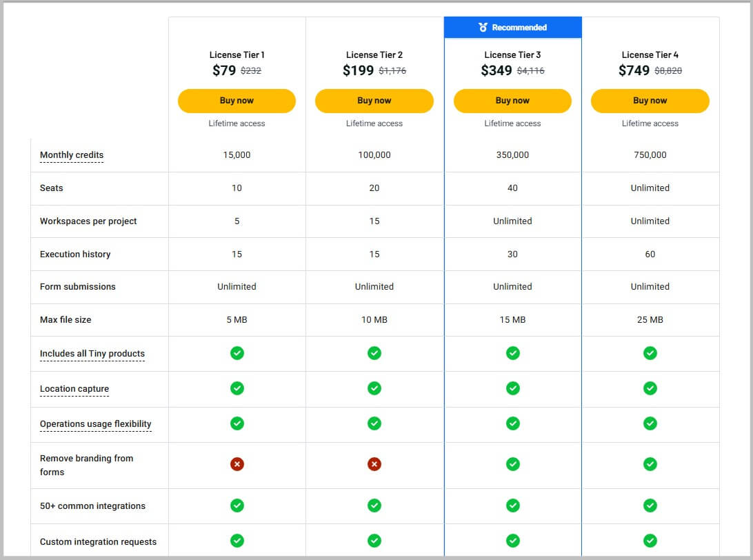Screen dimensions: 753x560
Task: Click the Operations usage flexibility underlined label
Action: click(95, 423)
